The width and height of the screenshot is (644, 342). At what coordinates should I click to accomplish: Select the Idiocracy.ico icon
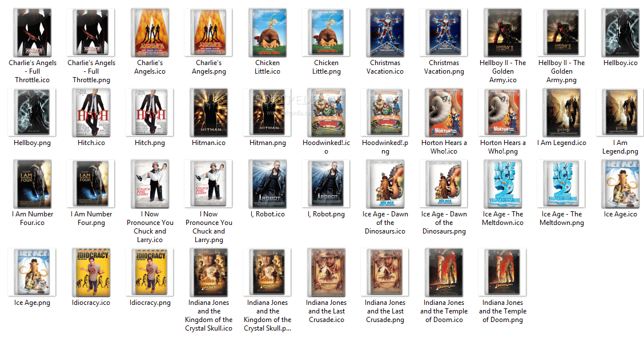91,272
